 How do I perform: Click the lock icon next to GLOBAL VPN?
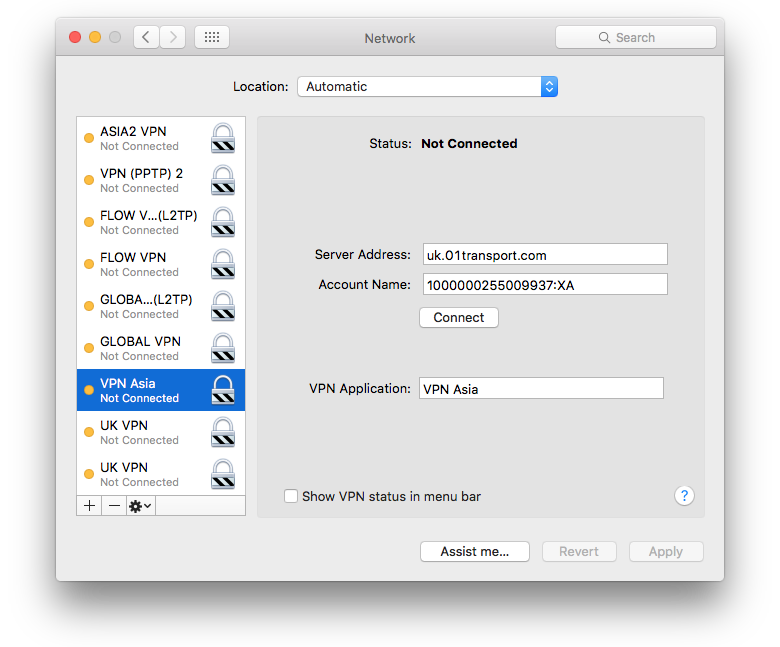224,348
